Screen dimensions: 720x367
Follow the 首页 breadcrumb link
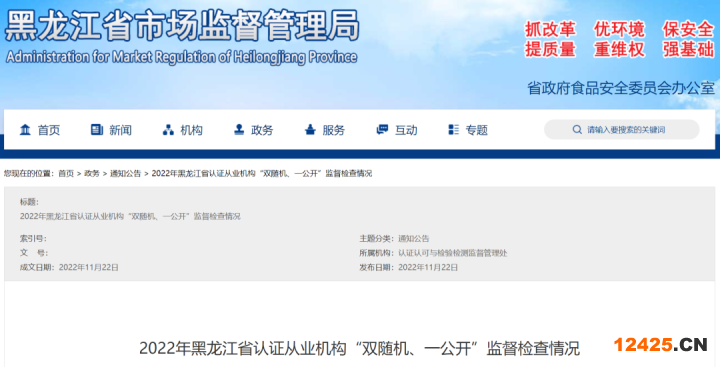pos(66,173)
